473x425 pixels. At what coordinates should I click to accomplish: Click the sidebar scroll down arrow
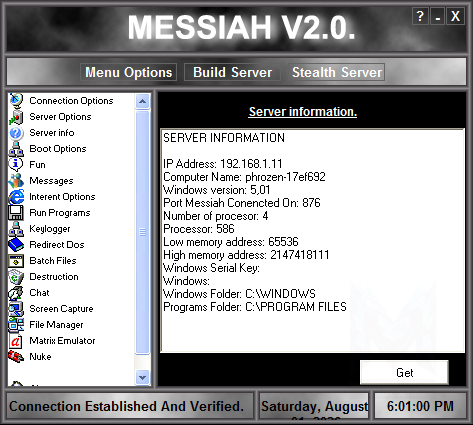[x=143, y=378]
